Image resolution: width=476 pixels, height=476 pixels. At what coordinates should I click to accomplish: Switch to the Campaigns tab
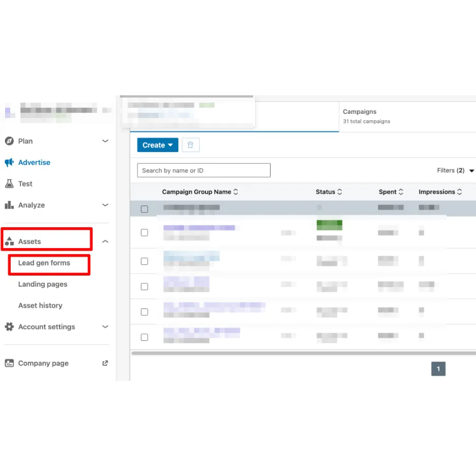(x=366, y=116)
